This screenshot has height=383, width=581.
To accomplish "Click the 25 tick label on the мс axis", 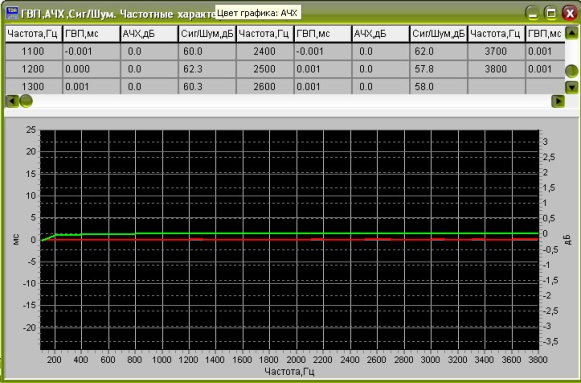I will (31, 130).
